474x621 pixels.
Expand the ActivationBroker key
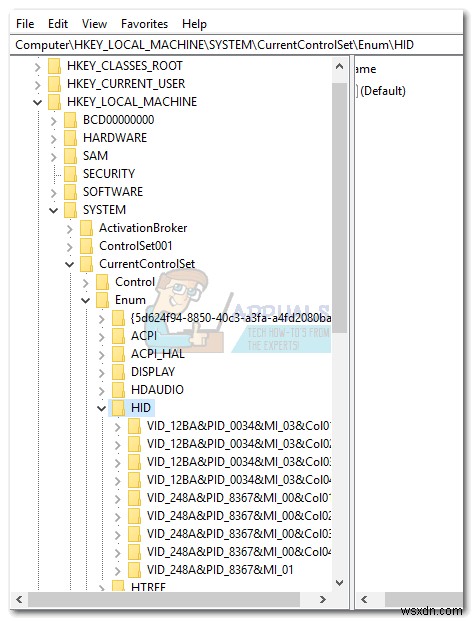pos(70,229)
